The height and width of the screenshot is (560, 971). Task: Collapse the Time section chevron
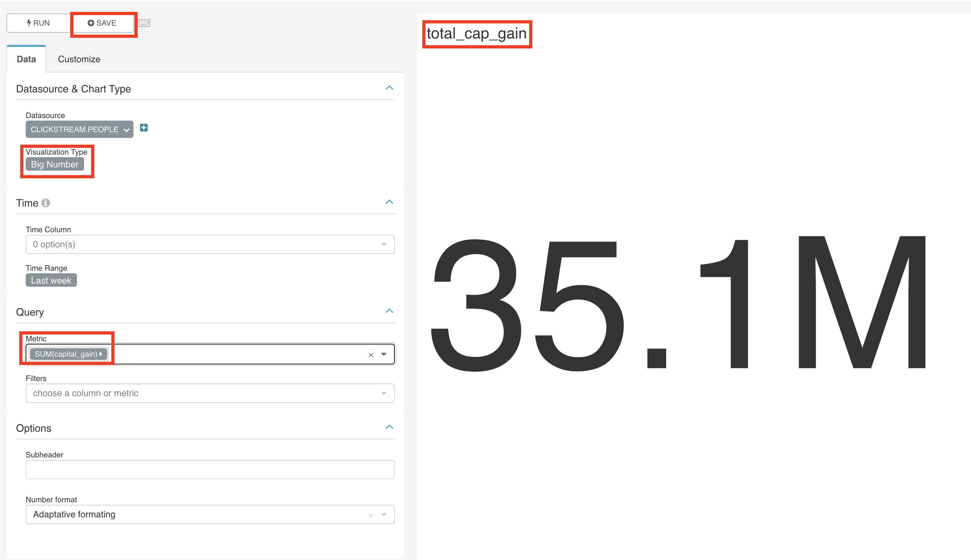(390, 202)
